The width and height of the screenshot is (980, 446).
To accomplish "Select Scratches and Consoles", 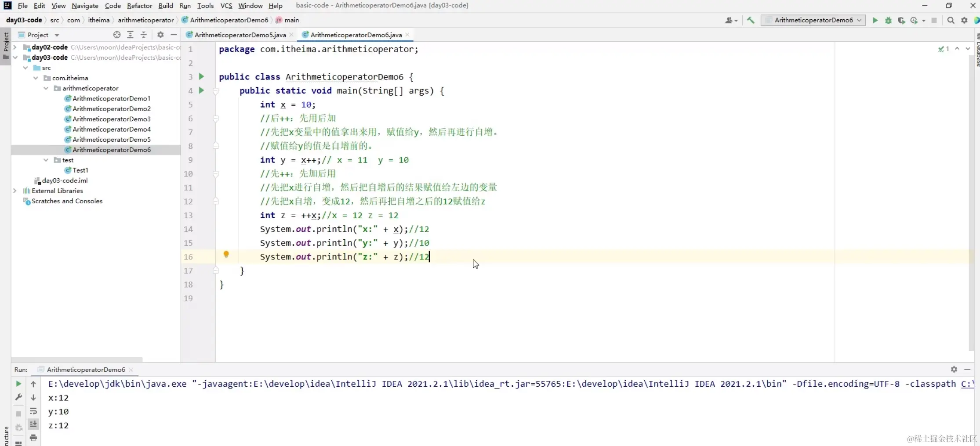I will pos(67,201).
